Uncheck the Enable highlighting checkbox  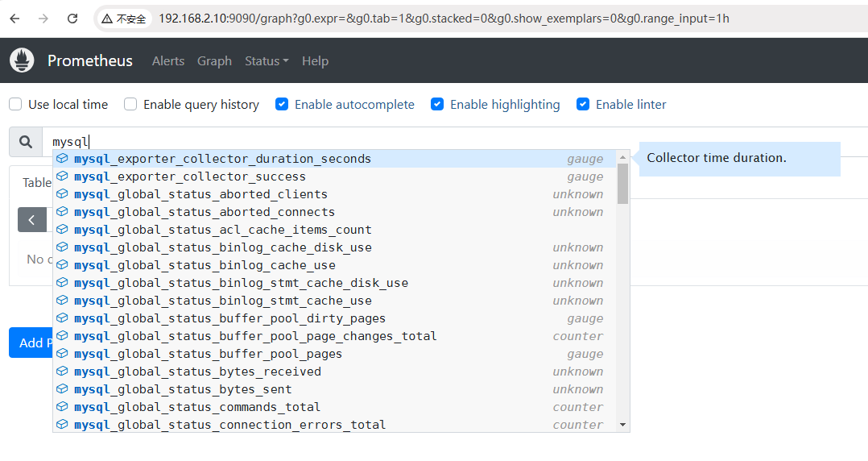click(x=437, y=104)
